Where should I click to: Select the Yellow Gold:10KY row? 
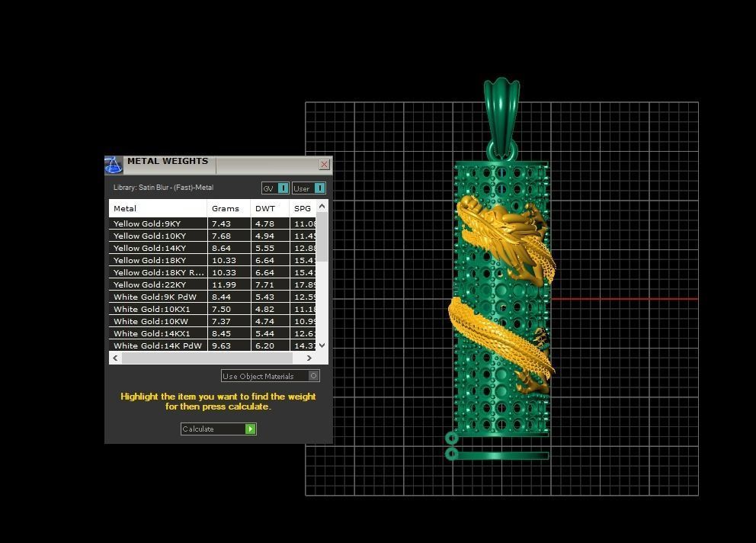(x=213, y=236)
